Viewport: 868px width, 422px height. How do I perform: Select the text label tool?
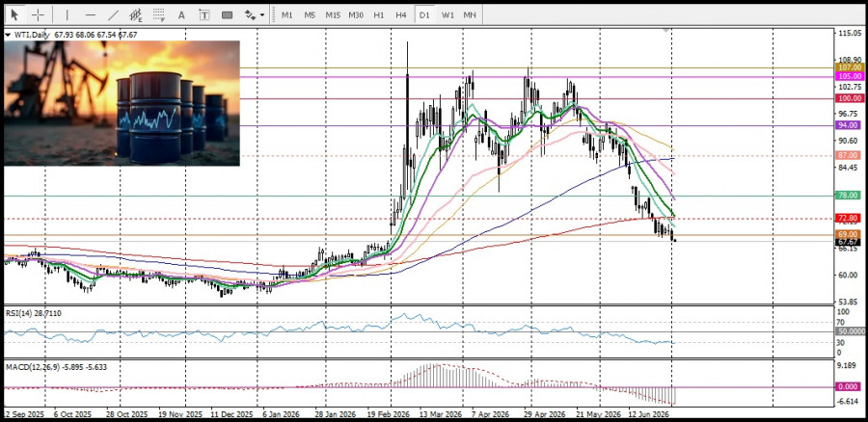pos(204,14)
